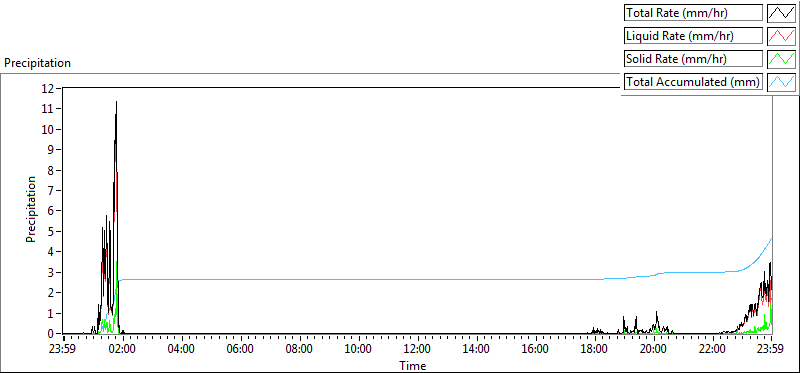Click the Precipitation graph caption
Screen dimensions: 800x373
[x=37, y=63]
